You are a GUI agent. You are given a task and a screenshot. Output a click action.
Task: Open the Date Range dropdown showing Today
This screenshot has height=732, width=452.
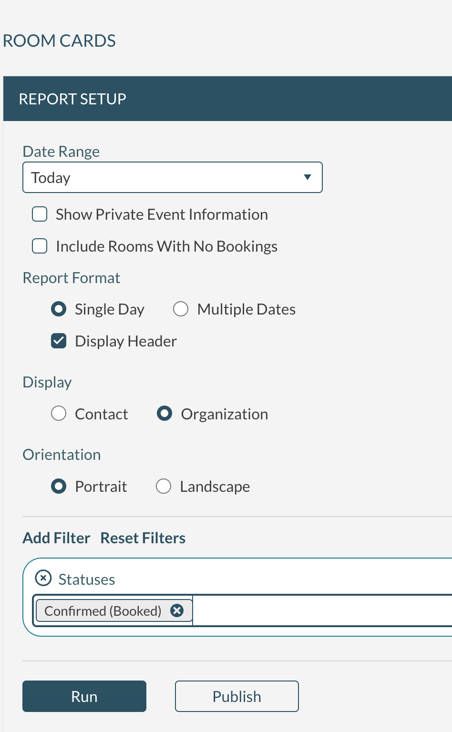[x=172, y=177]
